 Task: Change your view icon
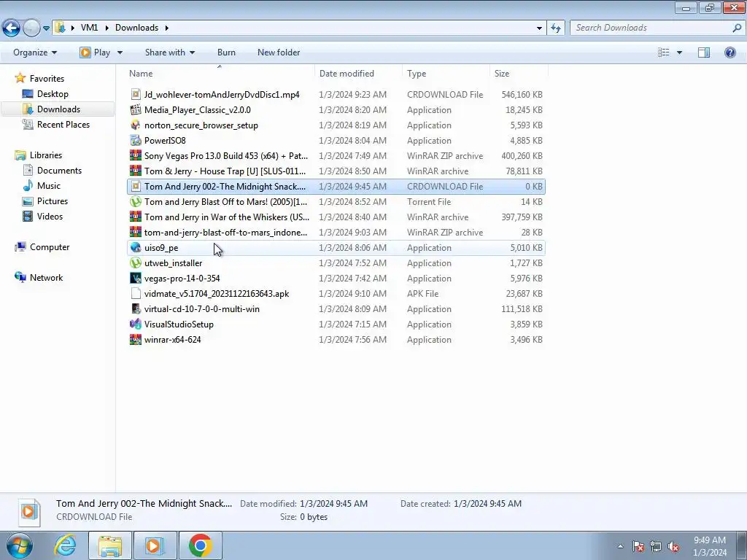coord(663,52)
